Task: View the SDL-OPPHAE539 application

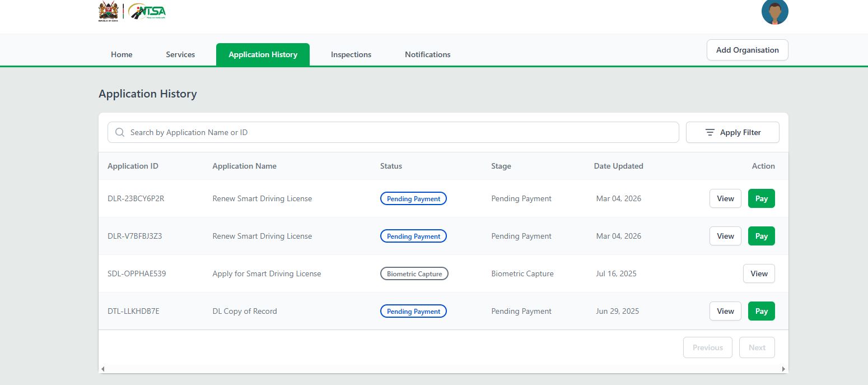Action: 759,273
